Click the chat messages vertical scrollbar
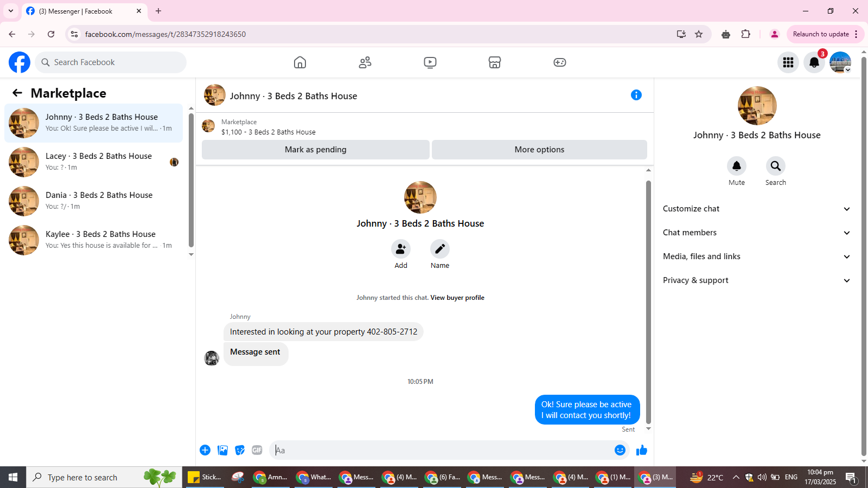This screenshot has width=868, height=488. pos(648,302)
